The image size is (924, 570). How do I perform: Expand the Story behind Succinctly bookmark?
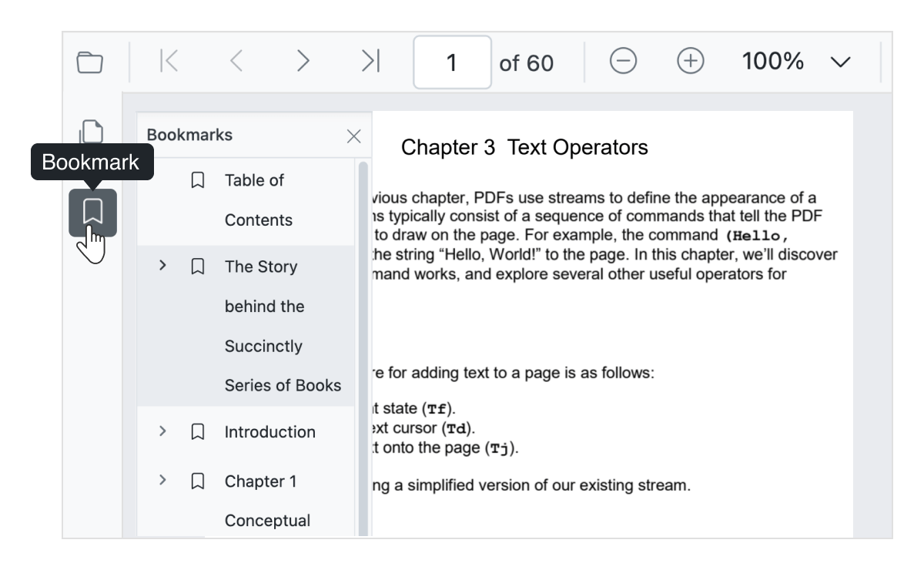pos(162,266)
